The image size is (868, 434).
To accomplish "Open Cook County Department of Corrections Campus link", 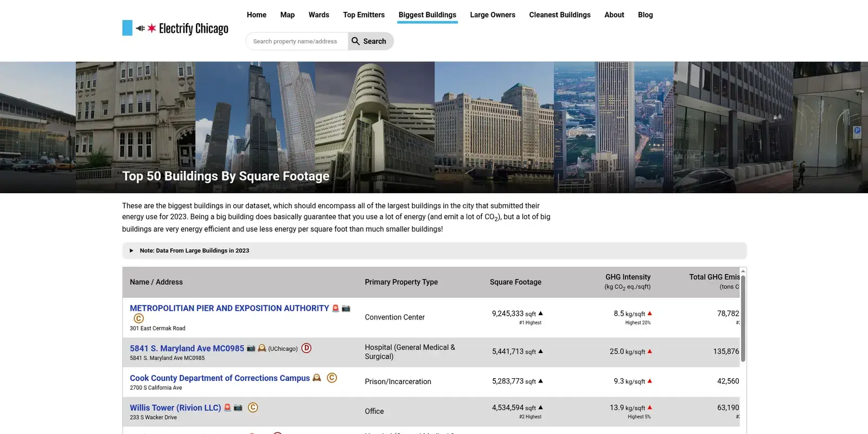I will coord(219,378).
